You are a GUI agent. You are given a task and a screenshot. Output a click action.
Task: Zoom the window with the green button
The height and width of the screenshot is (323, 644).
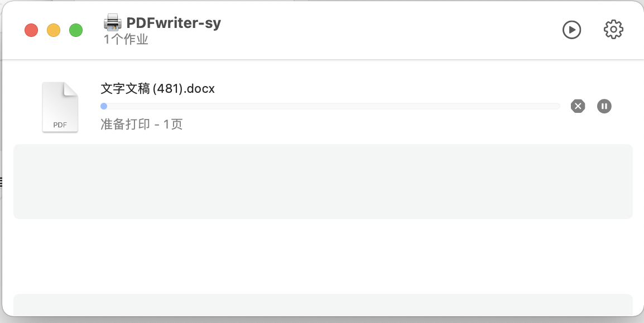(x=75, y=30)
